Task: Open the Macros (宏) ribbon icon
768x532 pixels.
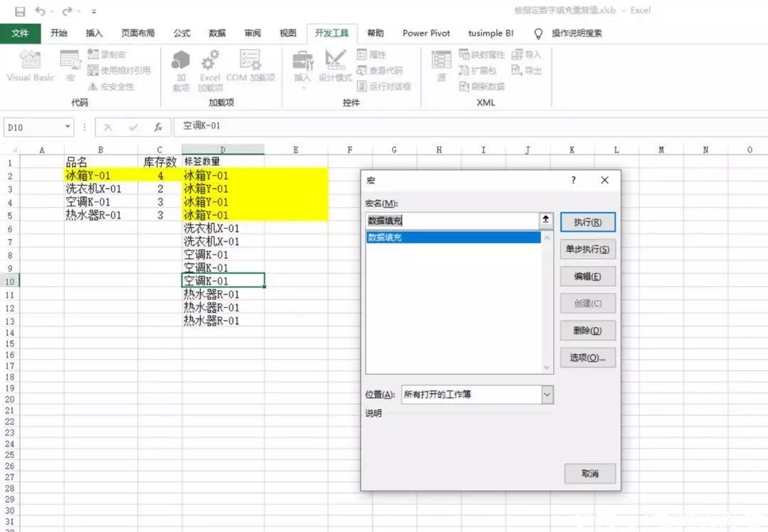Action: coord(70,65)
